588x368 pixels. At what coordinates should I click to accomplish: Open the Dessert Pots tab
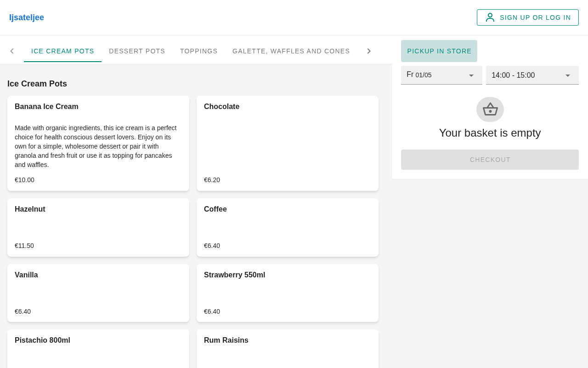[137, 51]
